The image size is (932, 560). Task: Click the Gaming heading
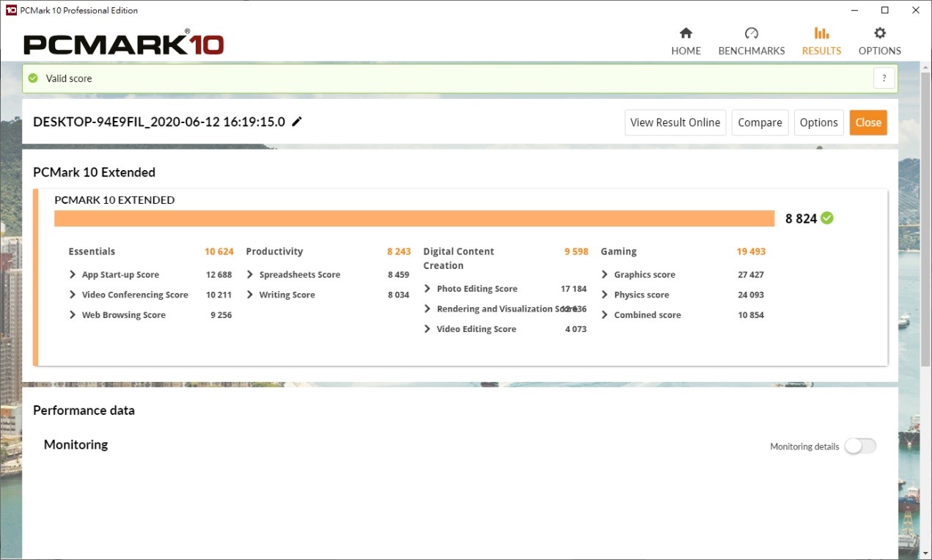[618, 251]
